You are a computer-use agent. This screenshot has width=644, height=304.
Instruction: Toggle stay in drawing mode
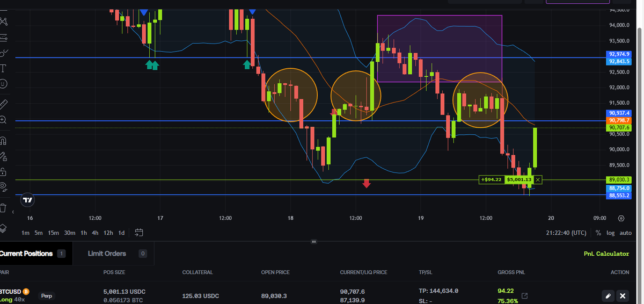[x=4, y=157]
